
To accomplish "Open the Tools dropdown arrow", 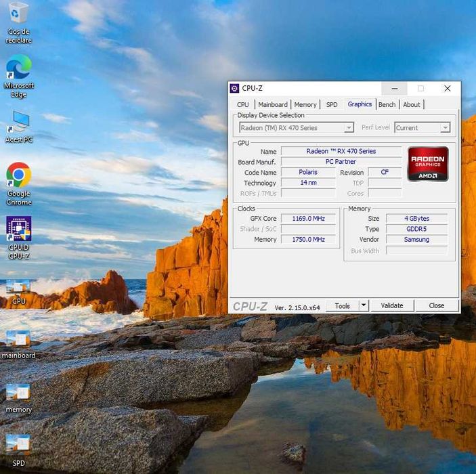I will (364, 305).
